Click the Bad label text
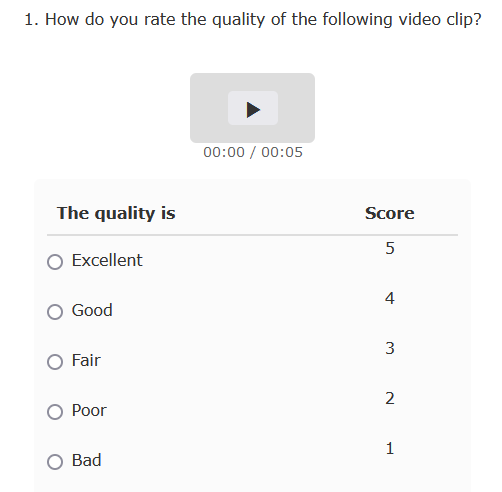 pyautogui.click(x=86, y=460)
